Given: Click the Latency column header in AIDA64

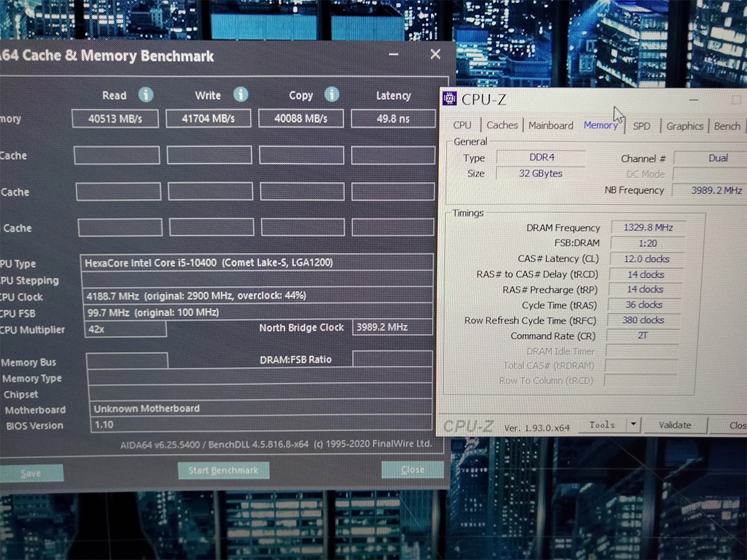Looking at the screenshot, I should pyautogui.click(x=393, y=96).
